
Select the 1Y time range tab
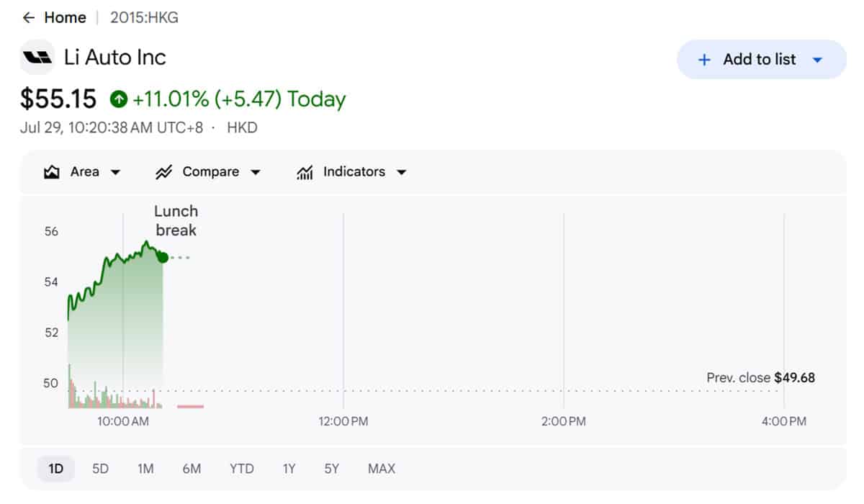(x=289, y=469)
